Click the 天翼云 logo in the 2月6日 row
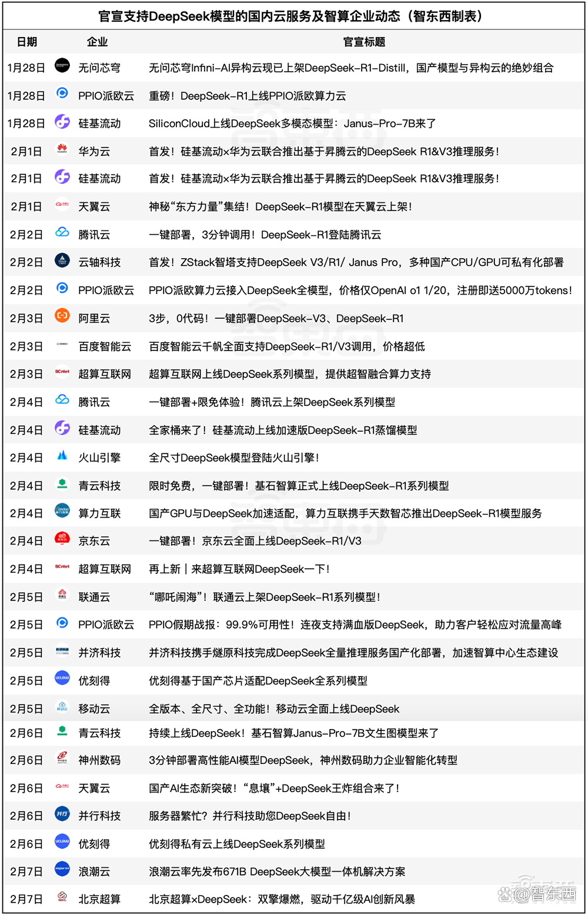The width and height of the screenshot is (588, 915). (x=62, y=786)
